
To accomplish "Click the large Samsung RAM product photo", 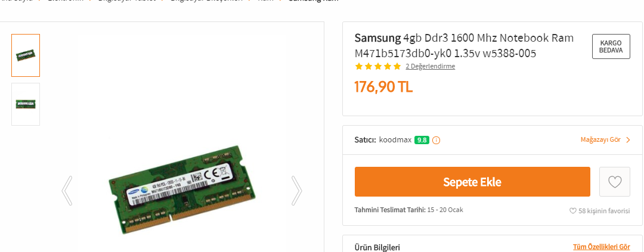I will coord(182,189).
